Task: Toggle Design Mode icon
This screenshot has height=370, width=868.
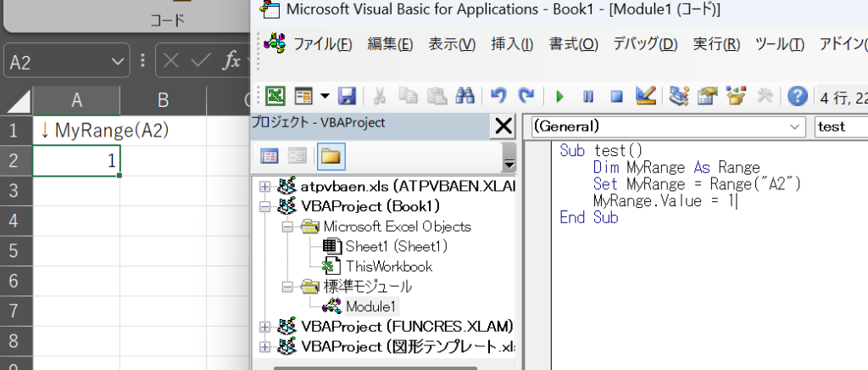Action: point(646,97)
